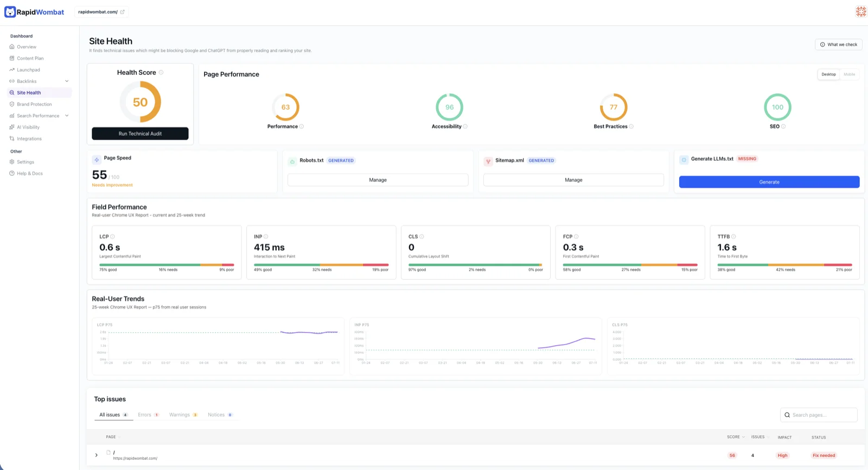Expand the / page row in Top issues
868x470 pixels.
[97, 455]
